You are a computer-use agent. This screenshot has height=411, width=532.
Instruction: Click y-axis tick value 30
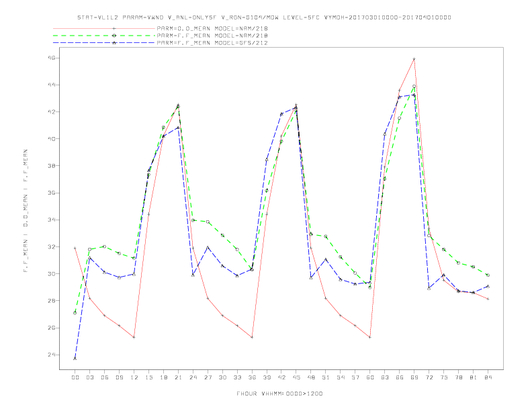52,273
